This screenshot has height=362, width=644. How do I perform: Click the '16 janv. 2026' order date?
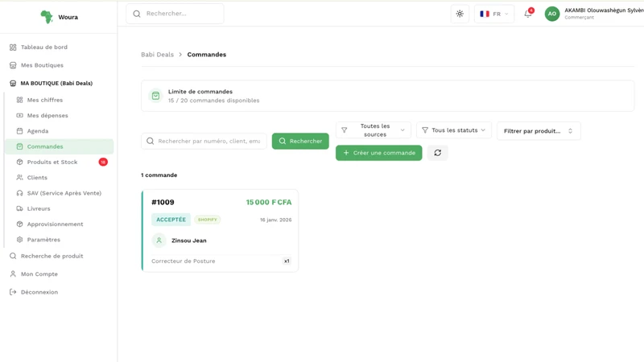coord(275,220)
